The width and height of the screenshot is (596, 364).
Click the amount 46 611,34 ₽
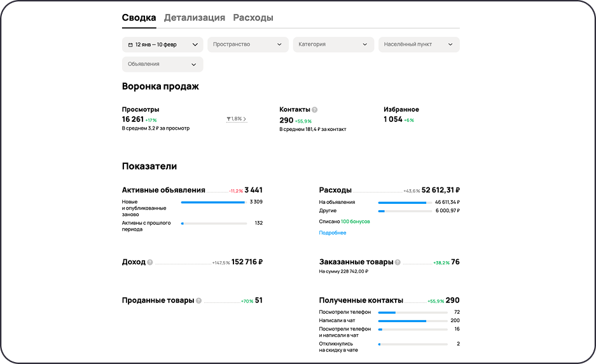pos(447,202)
